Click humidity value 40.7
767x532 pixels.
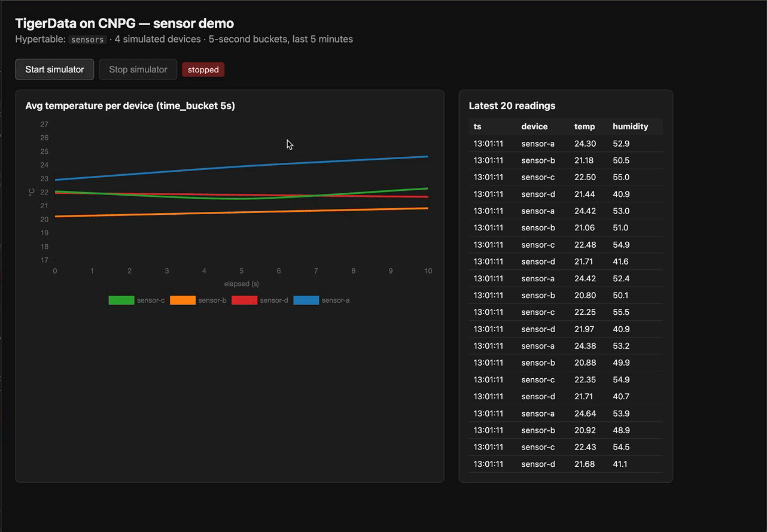pos(621,396)
